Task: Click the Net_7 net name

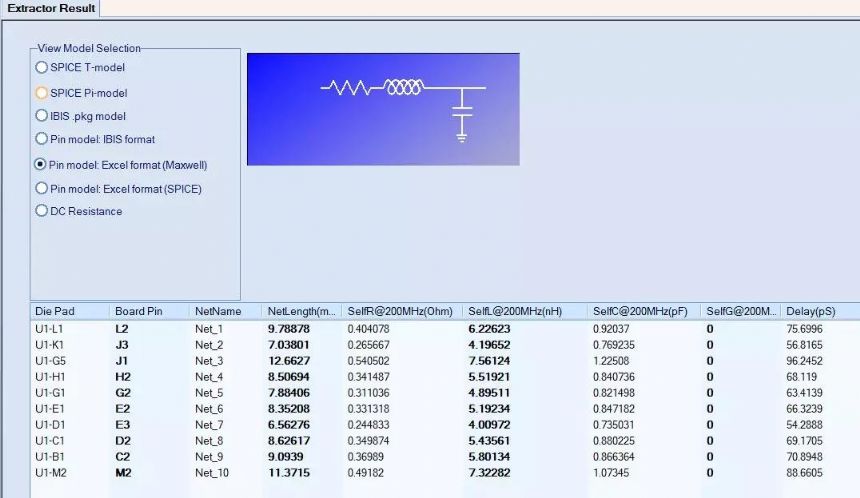Action: pyautogui.click(x=209, y=425)
